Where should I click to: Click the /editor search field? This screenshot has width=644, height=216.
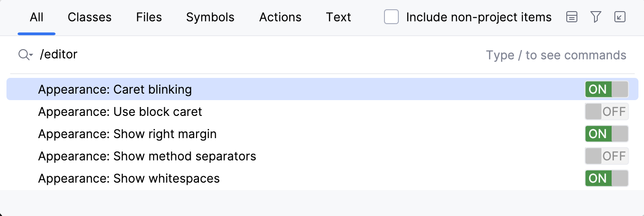point(231,55)
